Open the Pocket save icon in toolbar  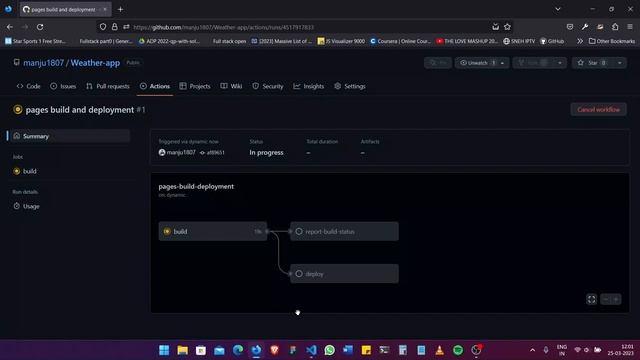570,27
